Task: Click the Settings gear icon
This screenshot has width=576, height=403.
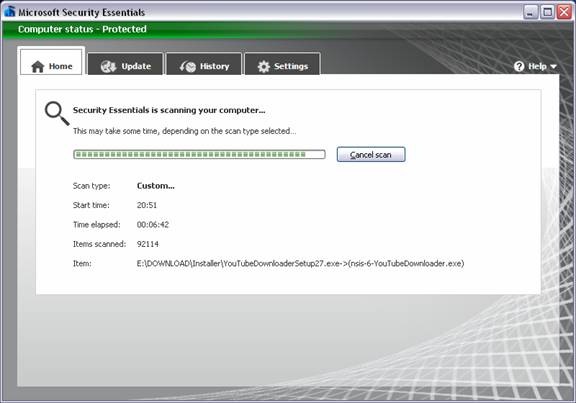Action: (x=263, y=66)
